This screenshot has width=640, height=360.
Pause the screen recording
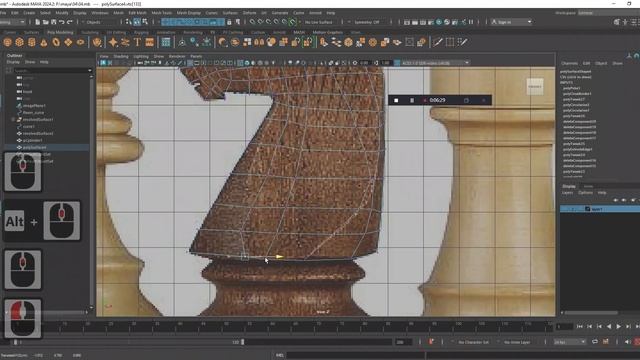[412, 100]
